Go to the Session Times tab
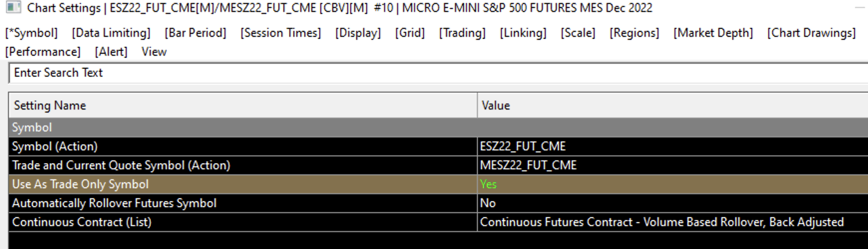This screenshot has width=868, height=249. coord(280,33)
